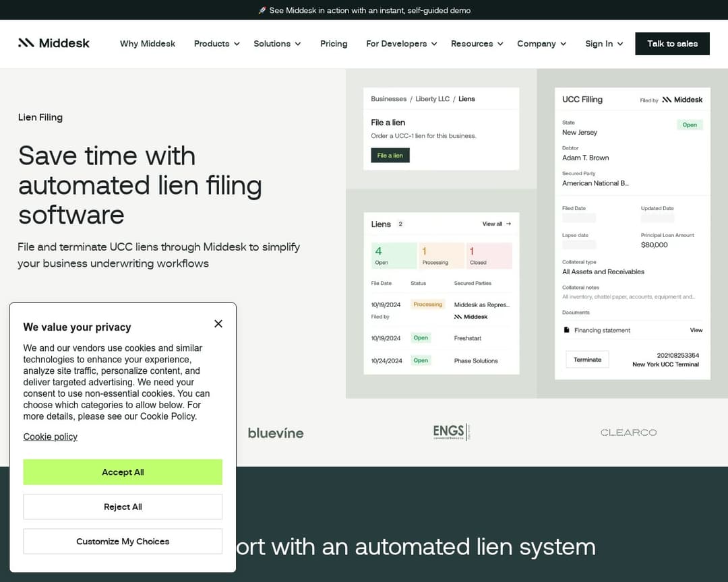728x582 pixels.
Task: Open the Resources dropdown menu
Action: 477,44
